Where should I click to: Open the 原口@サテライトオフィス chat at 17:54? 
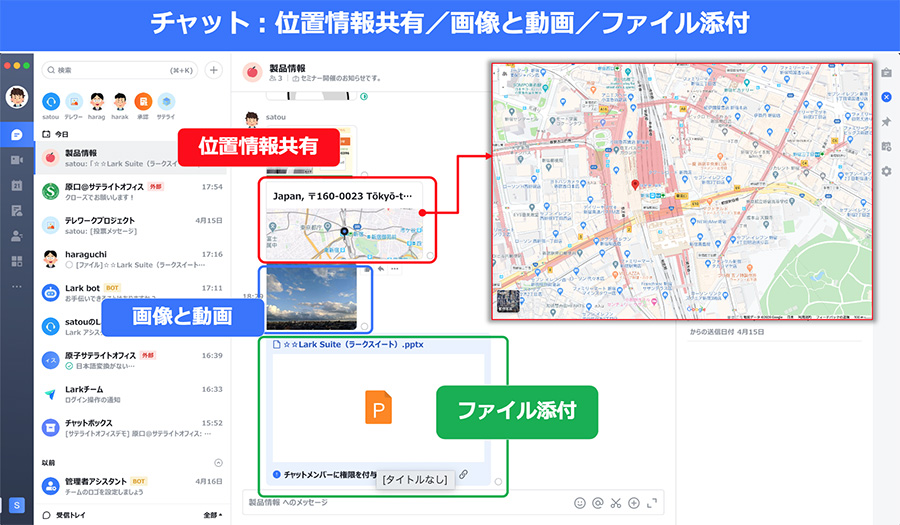click(132, 192)
